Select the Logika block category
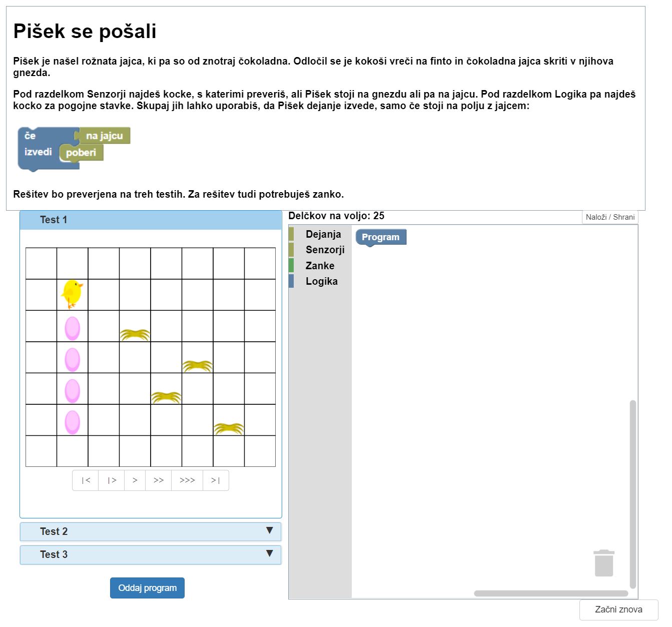 pos(321,281)
